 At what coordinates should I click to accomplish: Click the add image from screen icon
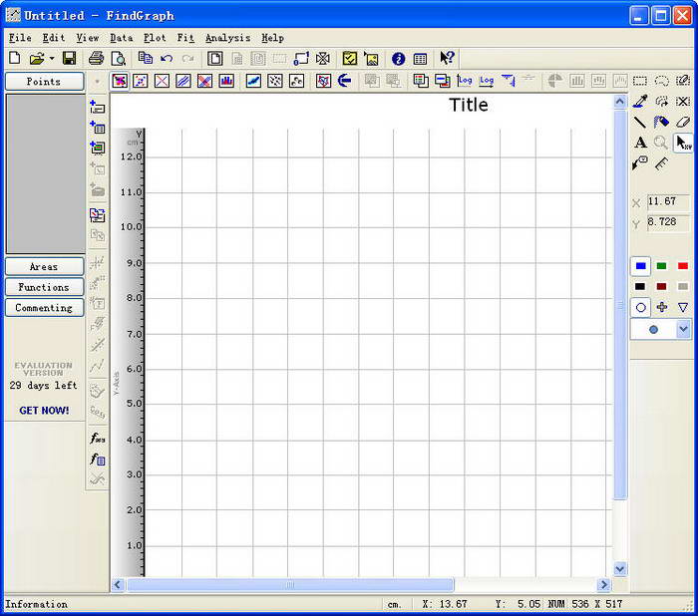coord(97,148)
